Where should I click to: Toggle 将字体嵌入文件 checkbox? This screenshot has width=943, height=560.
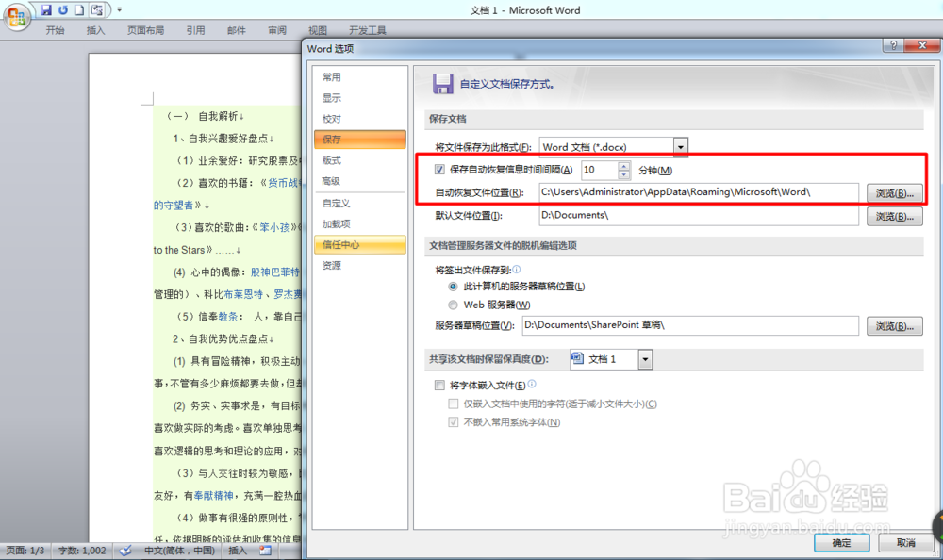coord(439,385)
